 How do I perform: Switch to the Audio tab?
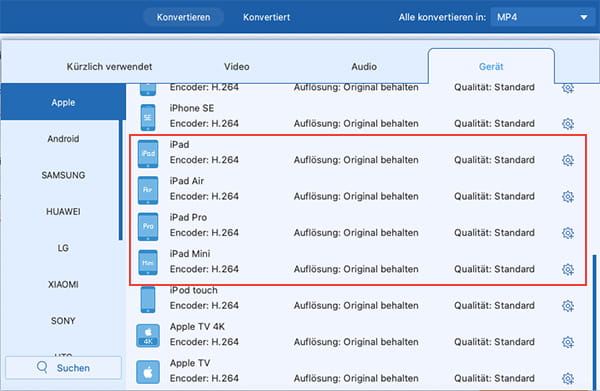point(364,67)
